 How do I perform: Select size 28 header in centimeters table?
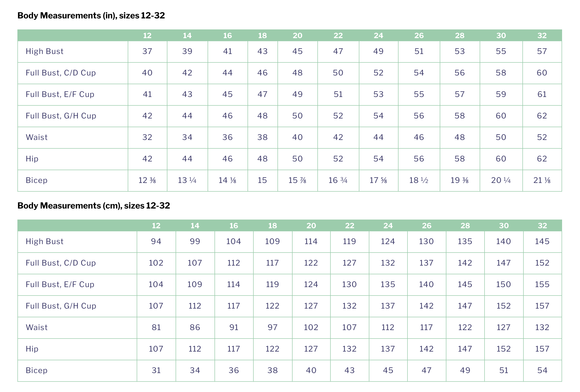click(465, 226)
